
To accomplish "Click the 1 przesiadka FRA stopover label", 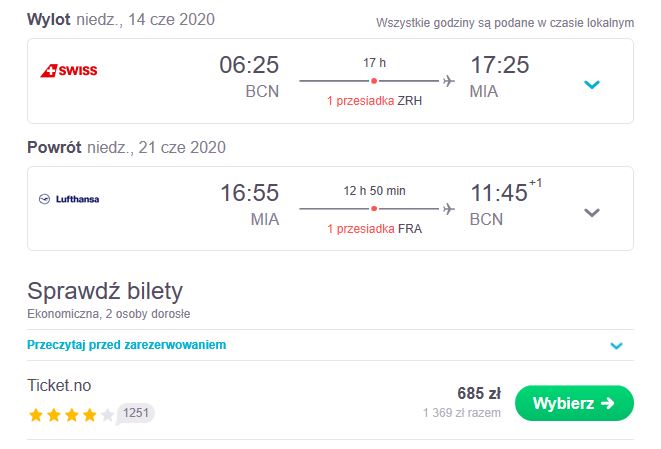I will point(374,229).
